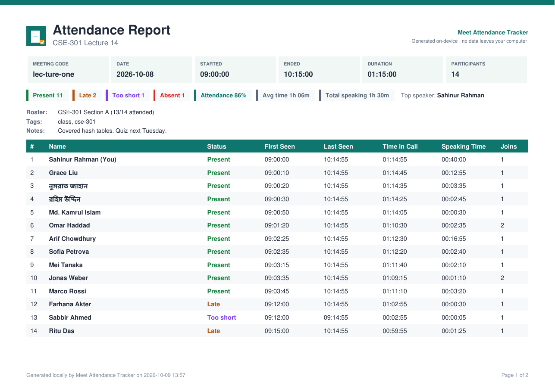Click Sabbir Ahmed's last seen 09:14:55
This screenshot has width=555, height=392.
pos(336,317)
